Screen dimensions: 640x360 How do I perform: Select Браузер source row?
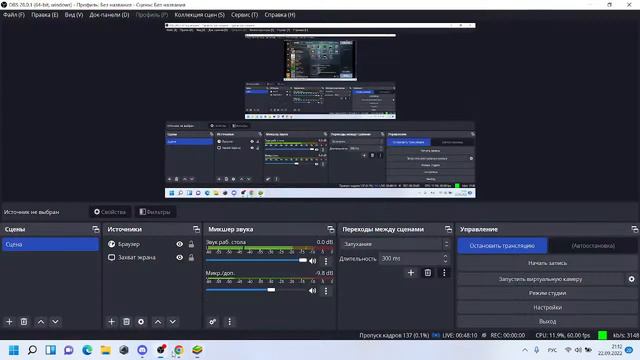(151, 244)
